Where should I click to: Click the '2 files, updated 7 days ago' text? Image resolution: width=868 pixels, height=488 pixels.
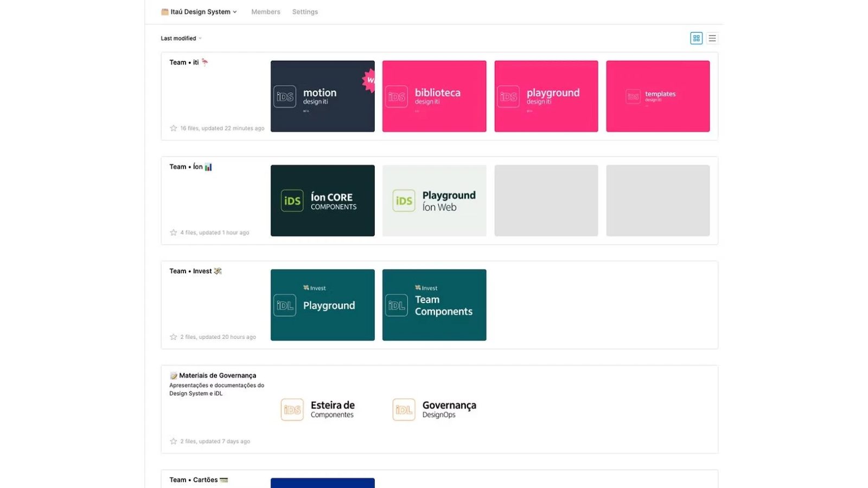[215, 441]
